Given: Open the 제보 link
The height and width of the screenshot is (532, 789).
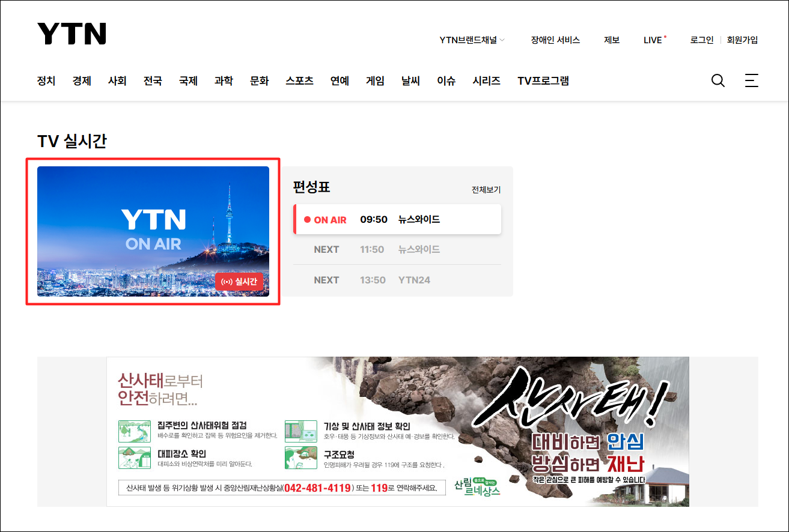Looking at the screenshot, I should 612,40.
